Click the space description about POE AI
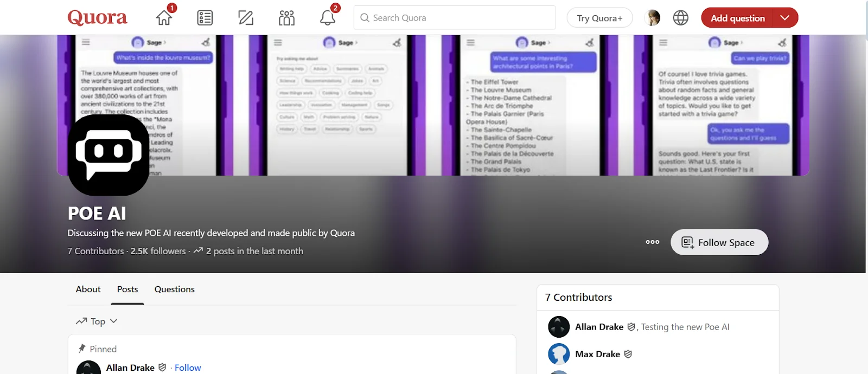 click(x=211, y=233)
